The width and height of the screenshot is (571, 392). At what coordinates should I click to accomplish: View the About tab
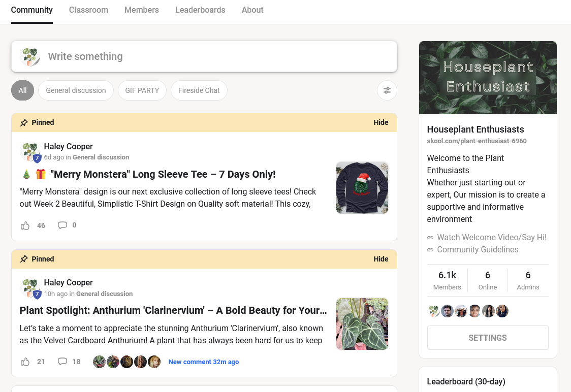(x=252, y=10)
